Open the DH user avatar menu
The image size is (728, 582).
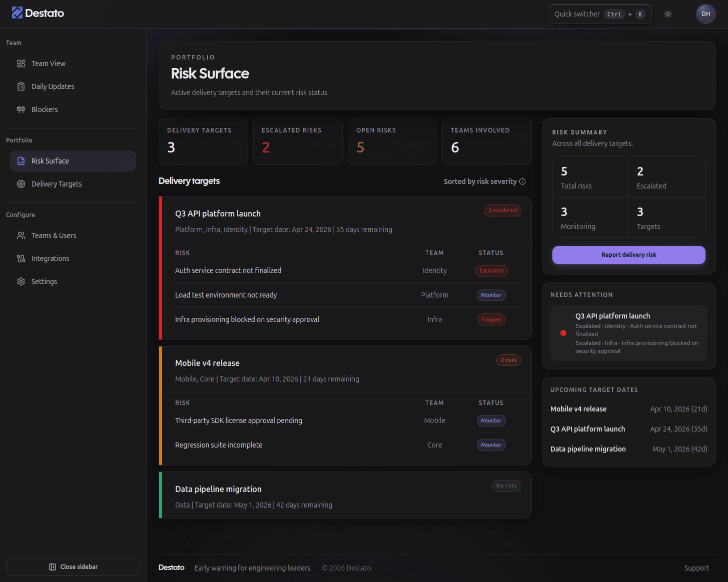(x=705, y=14)
